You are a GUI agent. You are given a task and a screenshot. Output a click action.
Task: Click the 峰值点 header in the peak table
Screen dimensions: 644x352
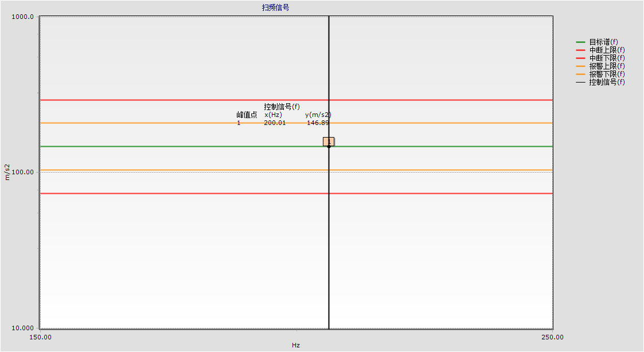coord(247,115)
